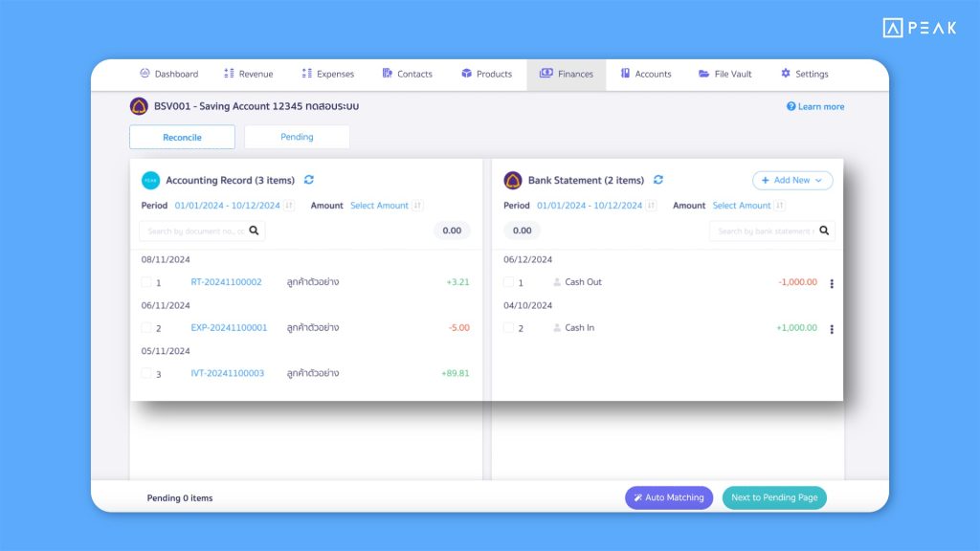Go to the Finances menu
Viewport: 980px width, 551px height.
(x=566, y=74)
